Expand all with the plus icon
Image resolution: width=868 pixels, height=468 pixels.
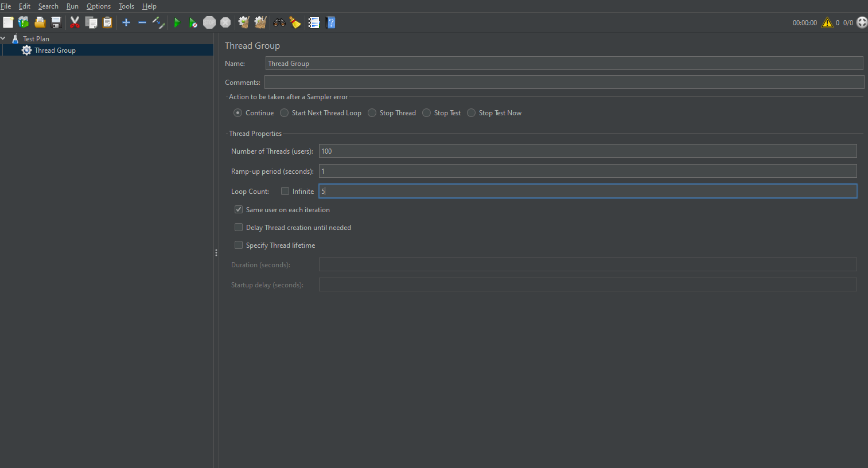click(126, 22)
